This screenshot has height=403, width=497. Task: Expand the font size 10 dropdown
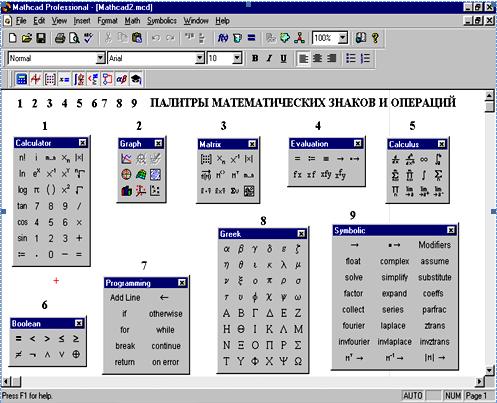pos(237,58)
